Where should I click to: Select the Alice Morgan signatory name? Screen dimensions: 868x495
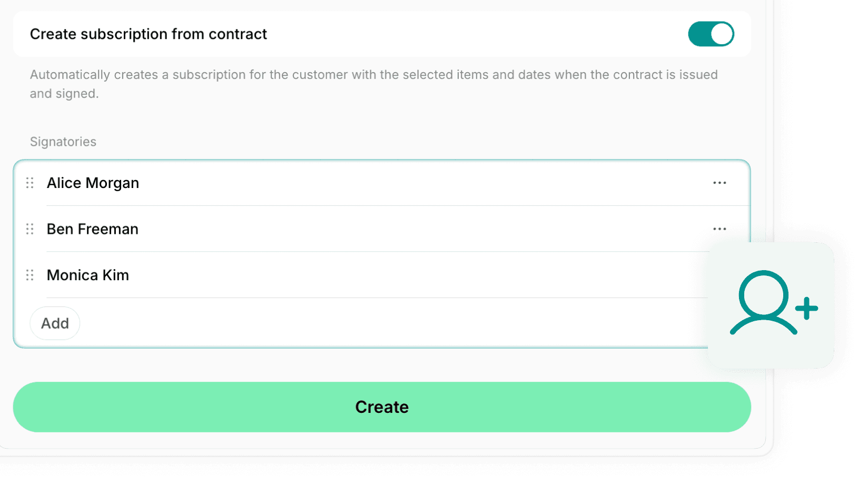[93, 183]
